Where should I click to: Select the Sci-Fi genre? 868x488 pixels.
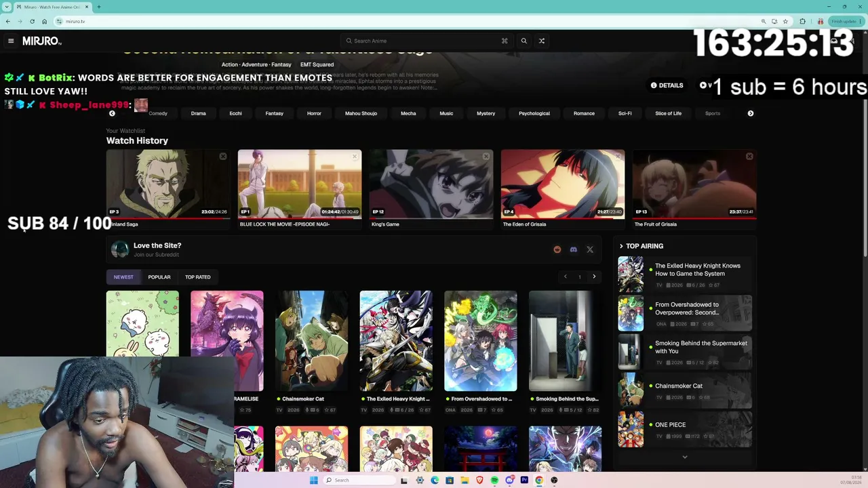click(625, 113)
